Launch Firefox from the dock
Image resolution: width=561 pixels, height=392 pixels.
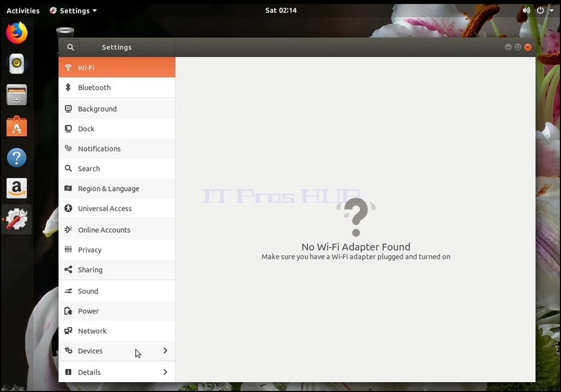tap(16, 33)
